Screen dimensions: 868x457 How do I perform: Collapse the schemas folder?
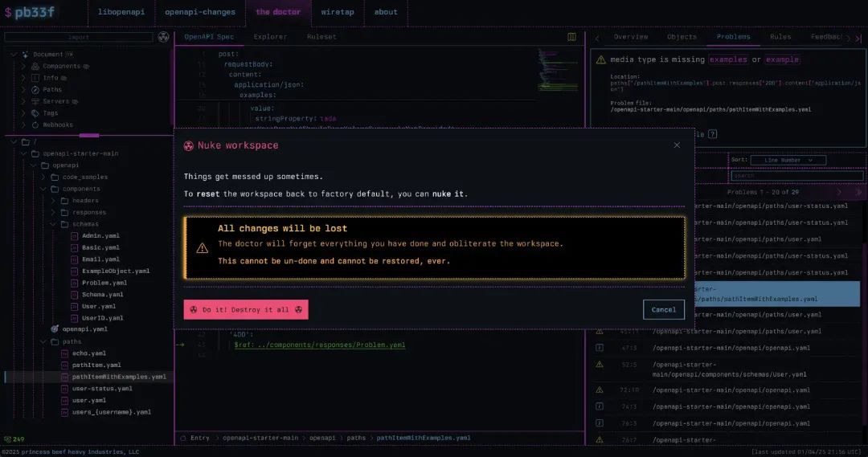click(53, 224)
